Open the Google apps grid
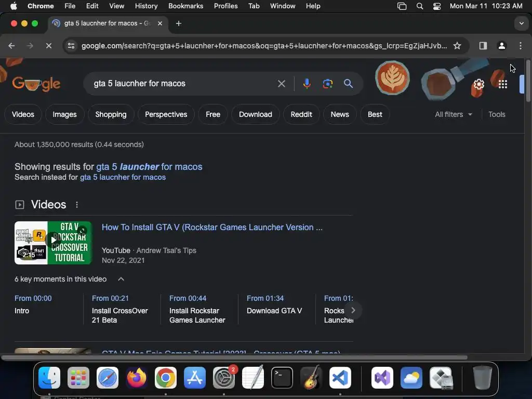 pyautogui.click(x=503, y=84)
